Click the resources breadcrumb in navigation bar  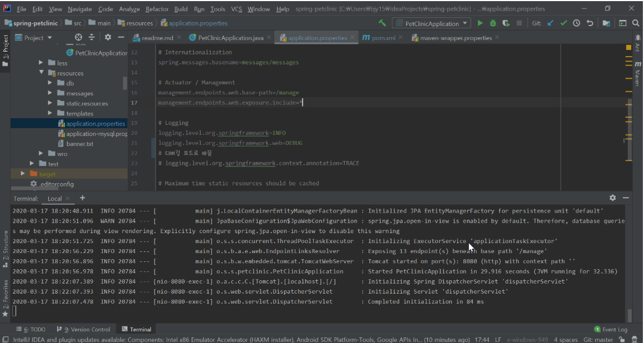[135, 23]
